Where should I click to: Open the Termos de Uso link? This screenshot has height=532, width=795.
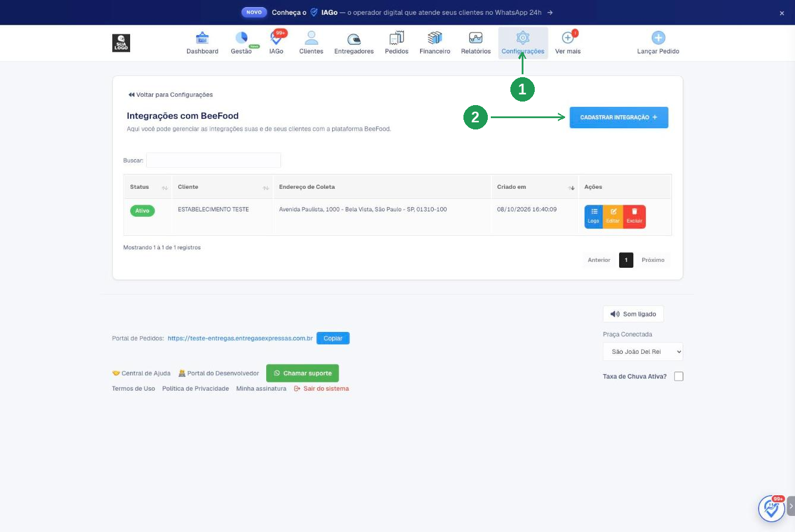(134, 389)
